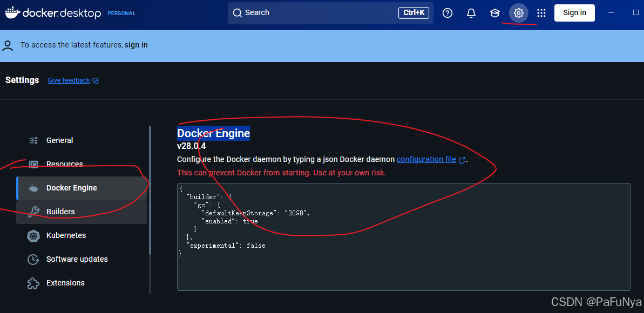Open the Resources settings tab
The height and width of the screenshot is (313, 644).
[x=82, y=164]
